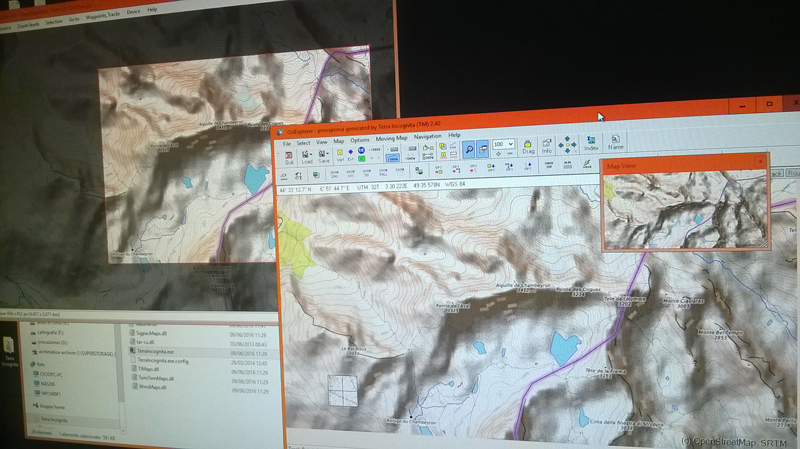Open the Help menu in Terra Incognita
This screenshot has width=800, height=449.
152,10
